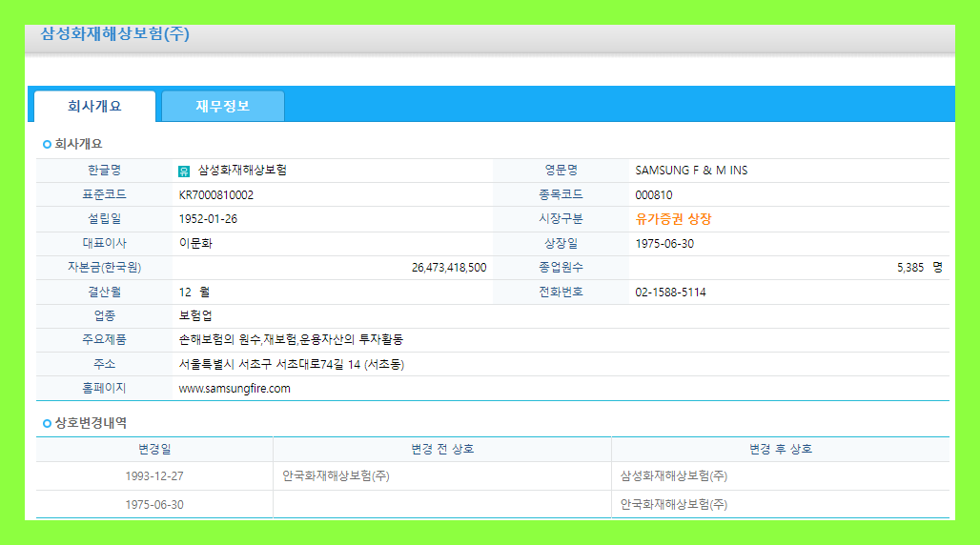Screen dimensions: 980x545
Task: Click the 표준코드 row label
Action: point(104,195)
